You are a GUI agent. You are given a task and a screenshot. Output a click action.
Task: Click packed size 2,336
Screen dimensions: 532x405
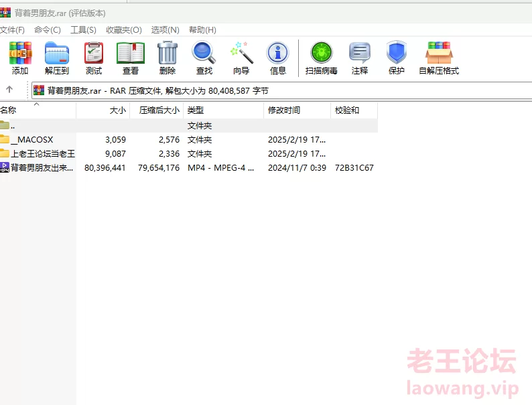(169, 153)
